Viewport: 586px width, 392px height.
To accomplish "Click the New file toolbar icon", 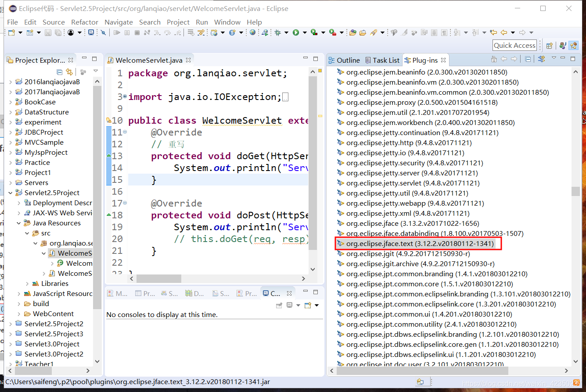I will point(11,32).
